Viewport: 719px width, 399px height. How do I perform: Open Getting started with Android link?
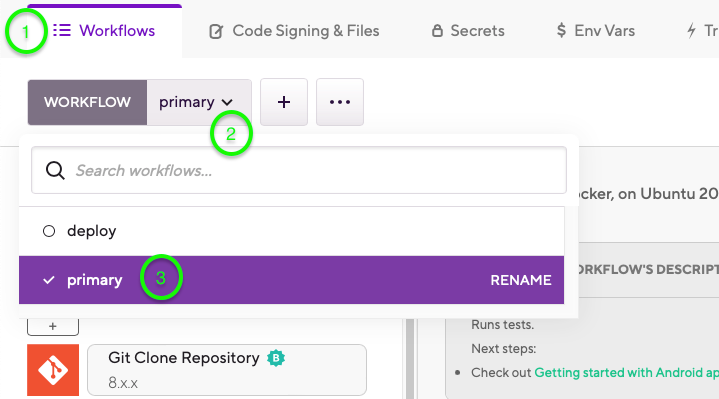point(626,372)
